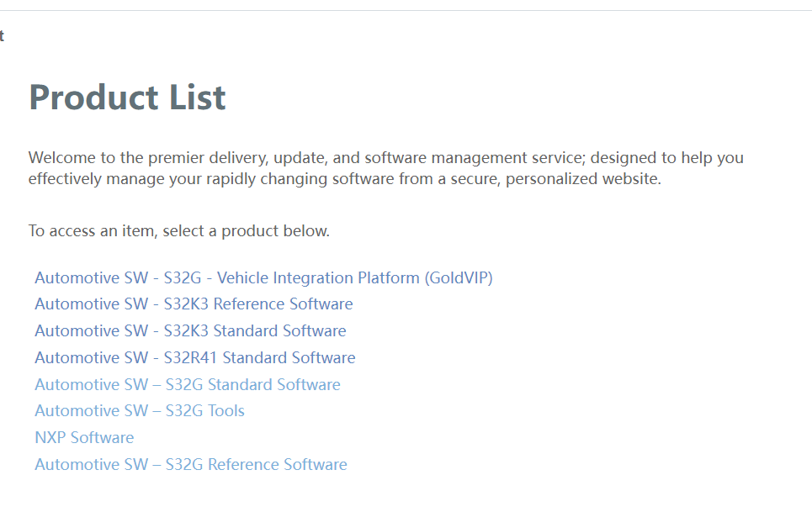Go to S32R41 Standard Software
Screen dimensions: 812x528
coord(194,357)
